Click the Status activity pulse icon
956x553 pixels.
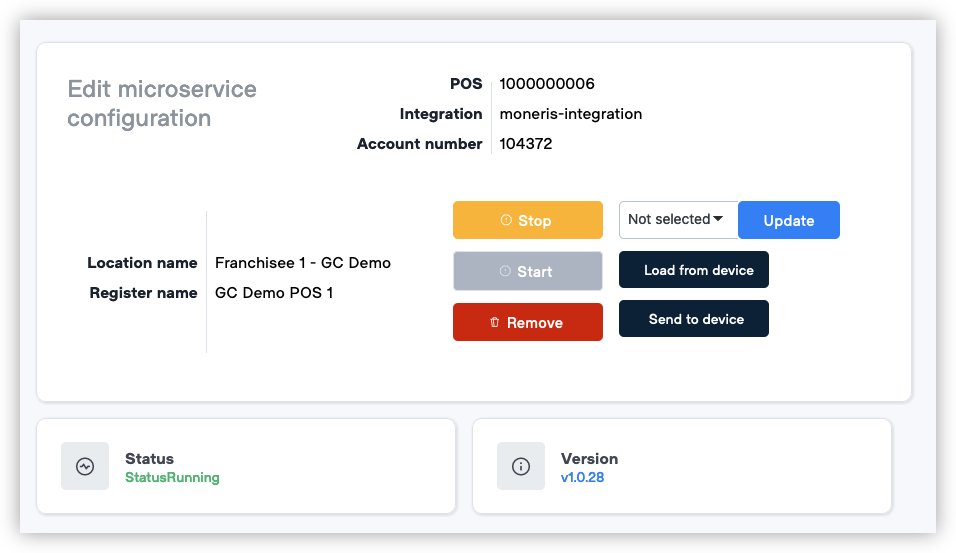click(85, 466)
